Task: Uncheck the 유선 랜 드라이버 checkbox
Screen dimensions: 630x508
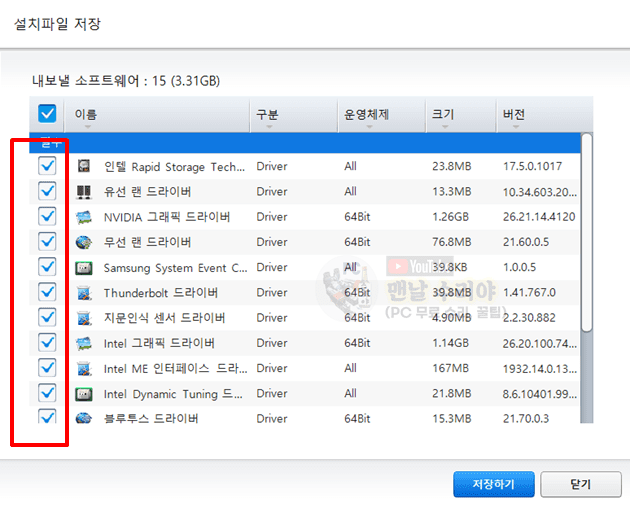Action: click(47, 191)
